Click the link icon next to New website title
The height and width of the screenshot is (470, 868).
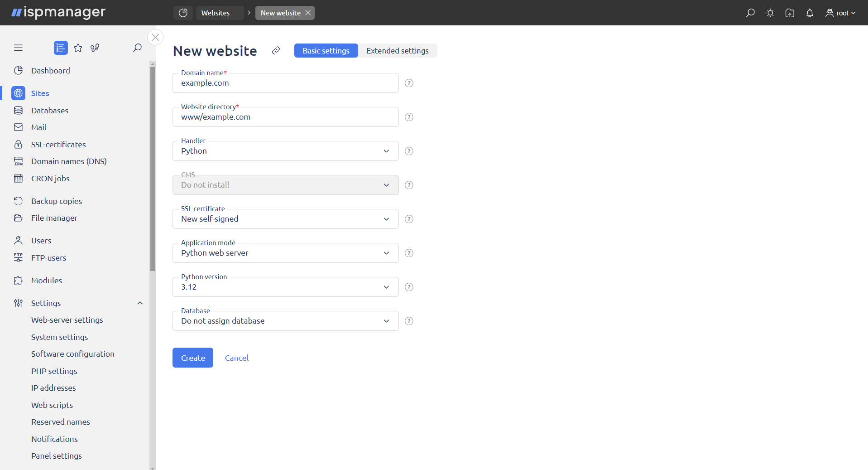pyautogui.click(x=276, y=51)
